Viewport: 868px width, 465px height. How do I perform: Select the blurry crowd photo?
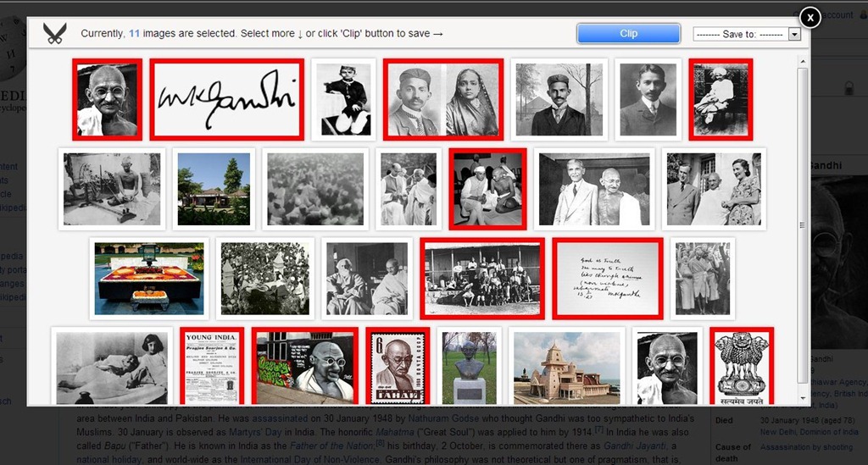point(315,189)
